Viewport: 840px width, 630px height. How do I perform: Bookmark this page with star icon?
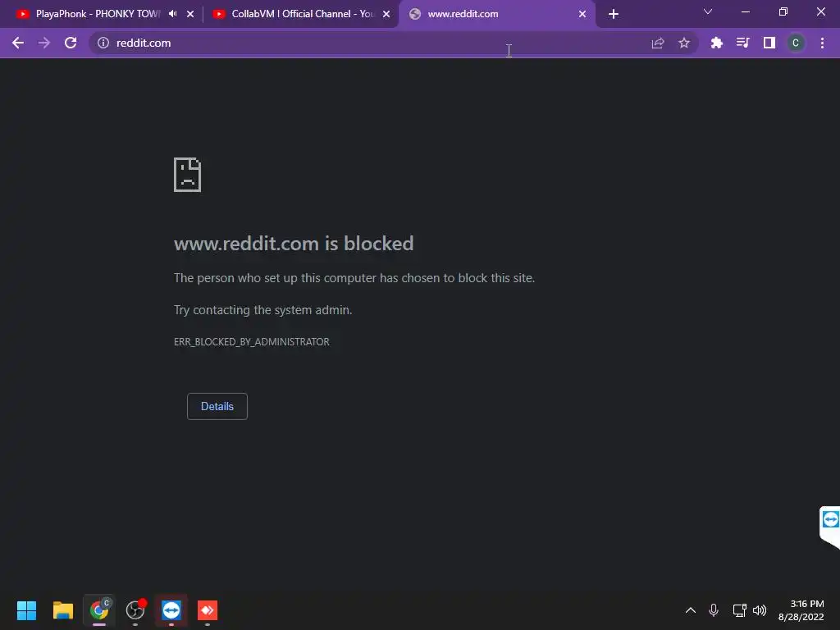pyautogui.click(x=683, y=43)
